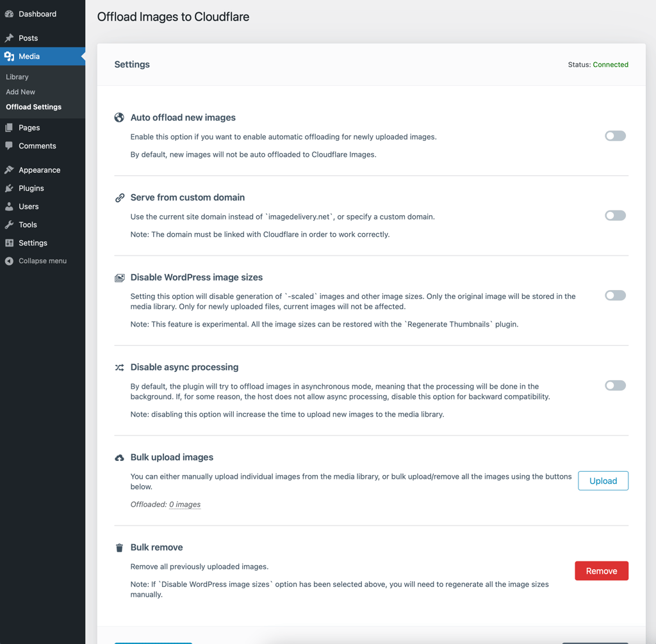The height and width of the screenshot is (644, 656).
Task: Open the Settings sidebar menu item
Action: [x=43, y=243]
